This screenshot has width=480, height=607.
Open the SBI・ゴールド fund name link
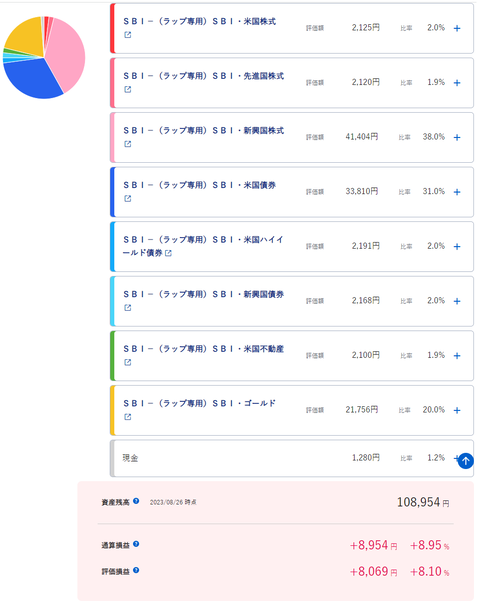tap(199, 404)
